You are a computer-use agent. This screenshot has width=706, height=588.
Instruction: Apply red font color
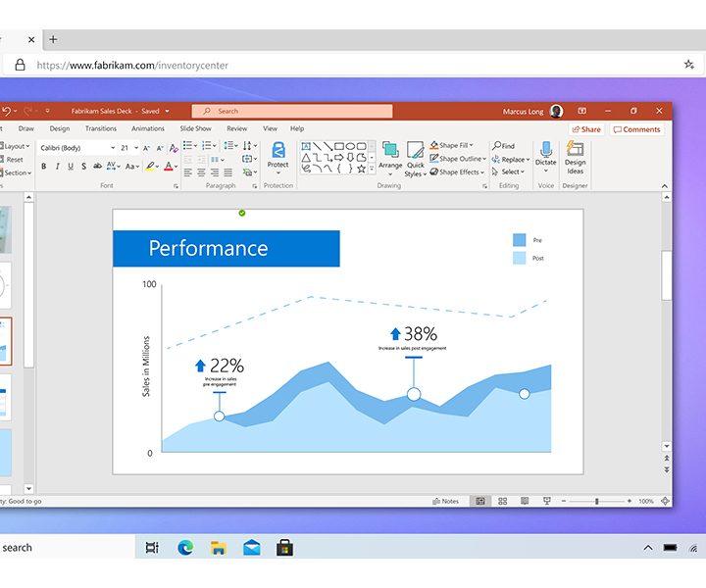pyautogui.click(x=169, y=167)
